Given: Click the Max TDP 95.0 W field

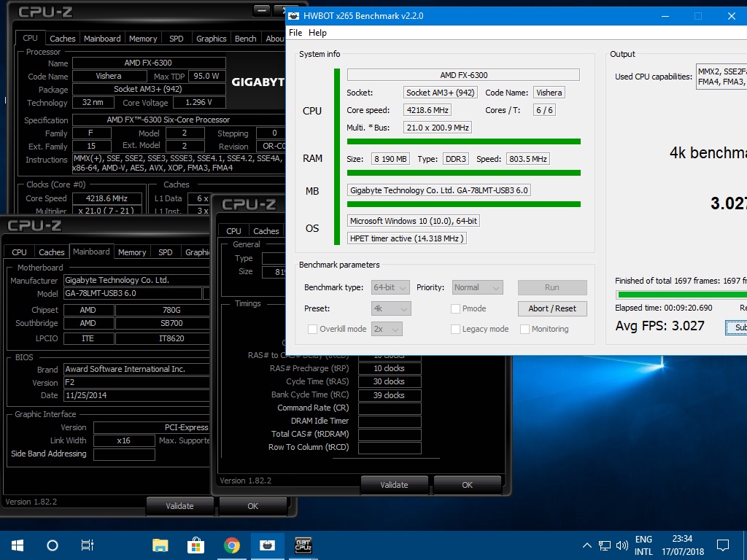Looking at the screenshot, I should [206, 76].
